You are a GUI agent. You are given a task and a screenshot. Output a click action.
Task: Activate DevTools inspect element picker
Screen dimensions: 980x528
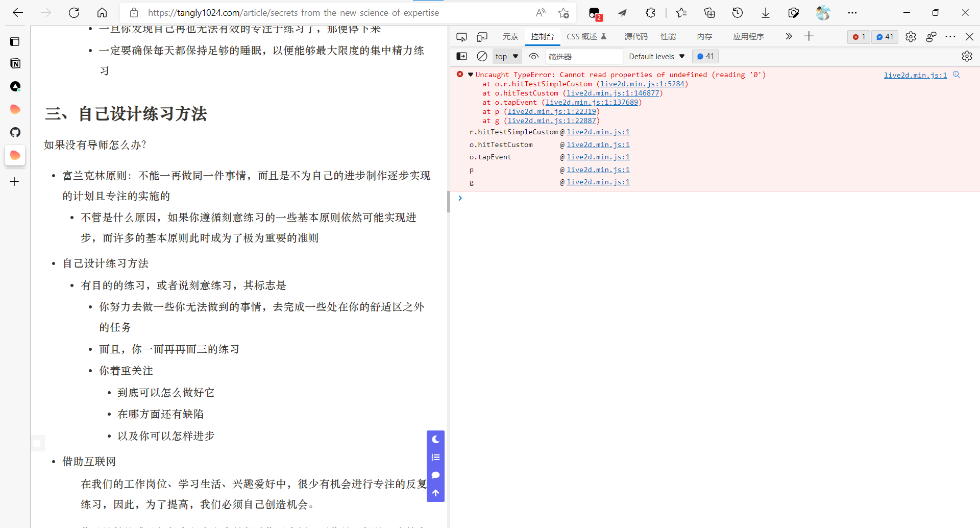[461, 37]
